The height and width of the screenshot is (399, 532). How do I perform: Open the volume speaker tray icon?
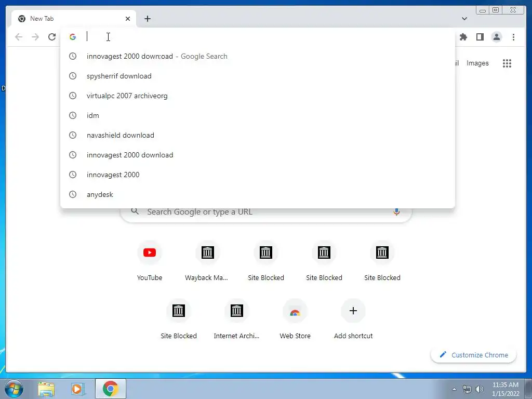pos(480,389)
